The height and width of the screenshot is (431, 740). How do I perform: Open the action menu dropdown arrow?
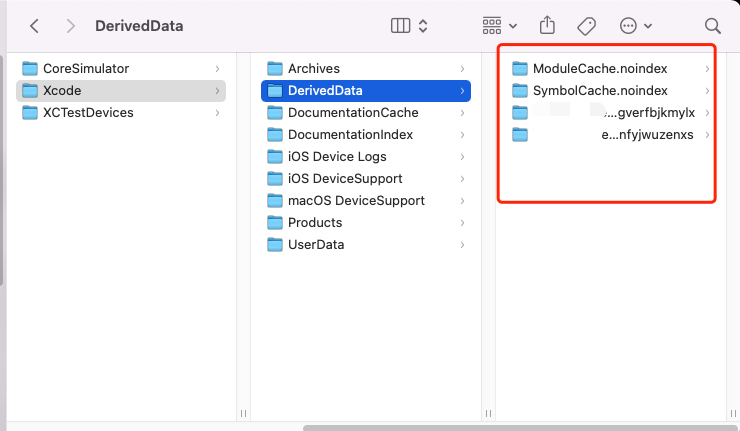[648, 26]
